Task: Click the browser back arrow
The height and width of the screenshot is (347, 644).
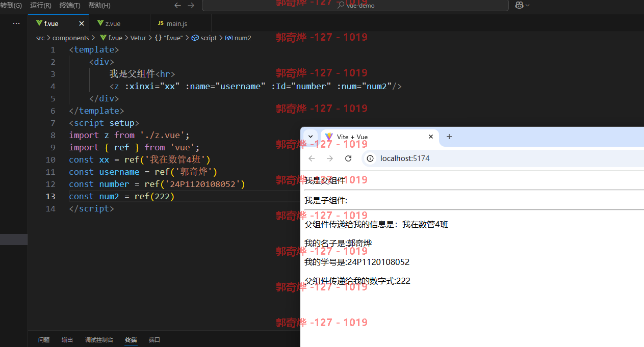Action: click(x=312, y=158)
